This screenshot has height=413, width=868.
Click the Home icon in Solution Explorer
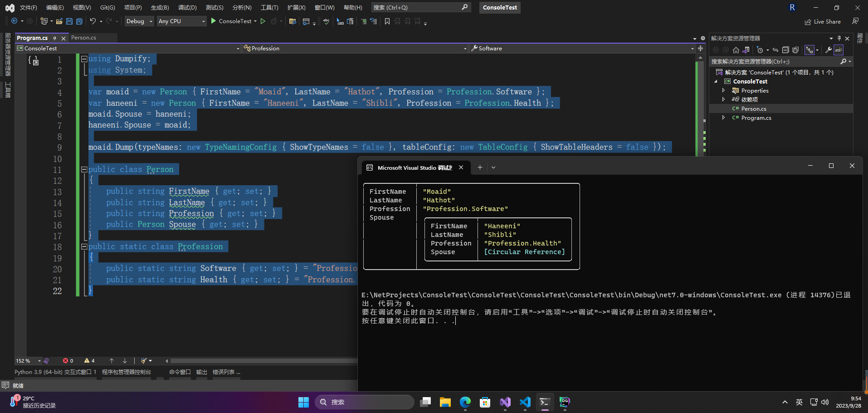tap(736, 50)
